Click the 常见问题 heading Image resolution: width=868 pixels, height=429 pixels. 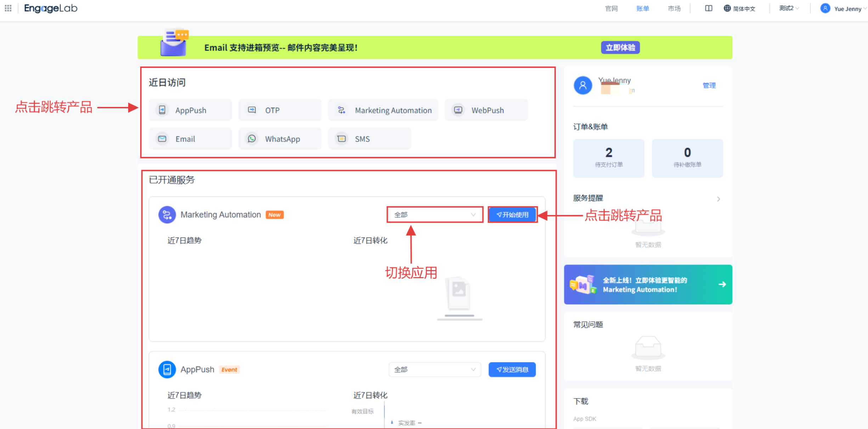tap(588, 325)
